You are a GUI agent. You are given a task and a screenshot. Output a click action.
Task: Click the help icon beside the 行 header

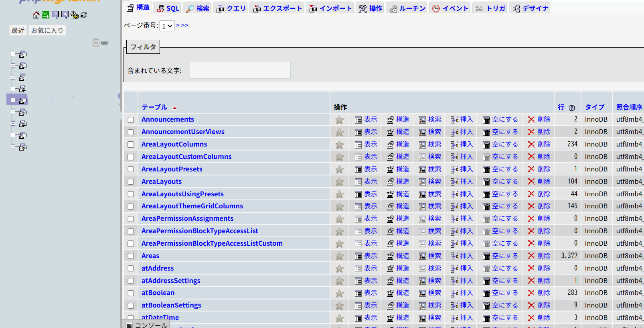click(572, 108)
